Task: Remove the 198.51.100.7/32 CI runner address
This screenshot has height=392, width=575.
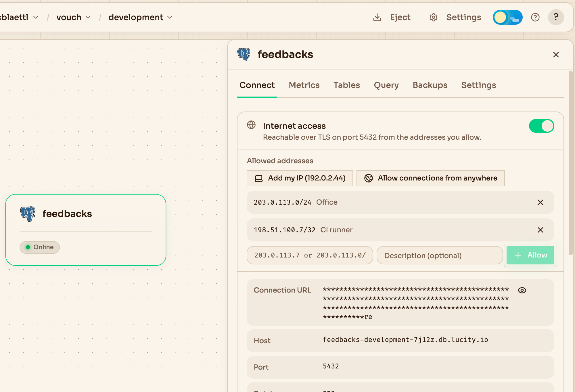Action: tap(540, 230)
